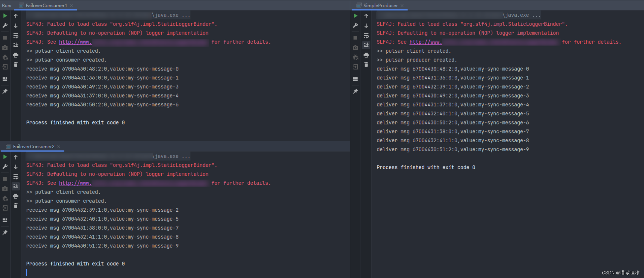Clear SimpleProducer console with trash icon
This screenshot has width=644, height=278.
point(366,64)
